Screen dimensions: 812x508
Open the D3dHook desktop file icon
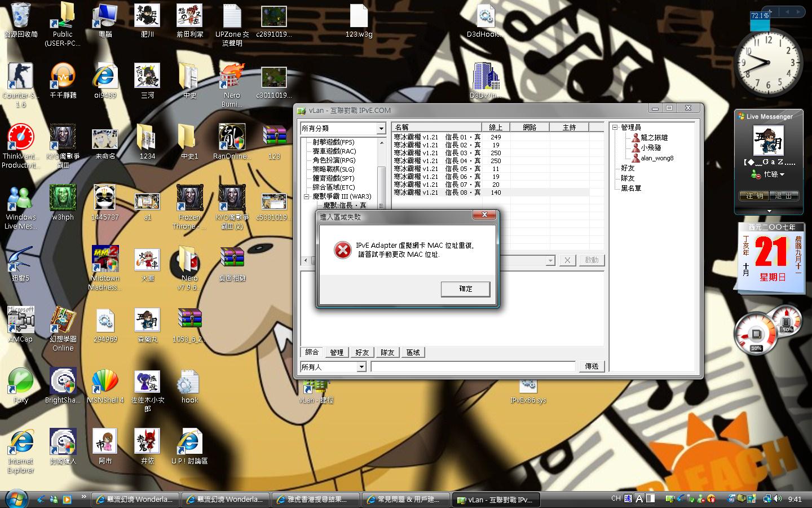pyautogui.click(x=486, y=21)
